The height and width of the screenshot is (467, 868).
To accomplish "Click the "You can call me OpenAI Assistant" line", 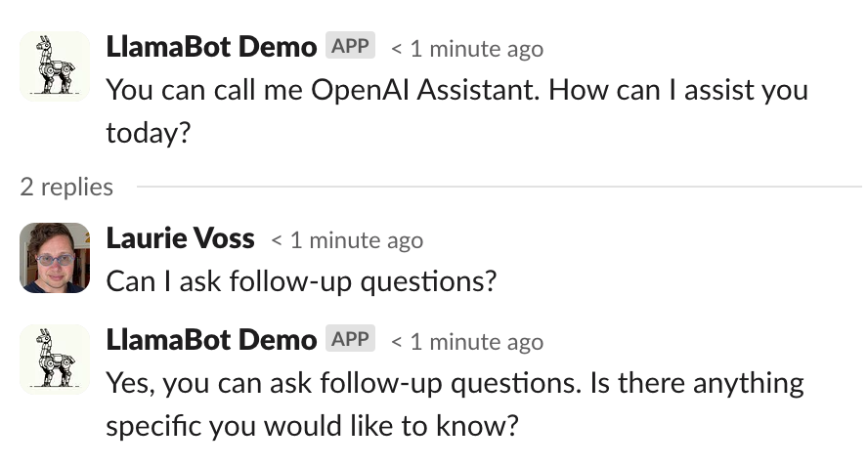I will coord(456,90).
